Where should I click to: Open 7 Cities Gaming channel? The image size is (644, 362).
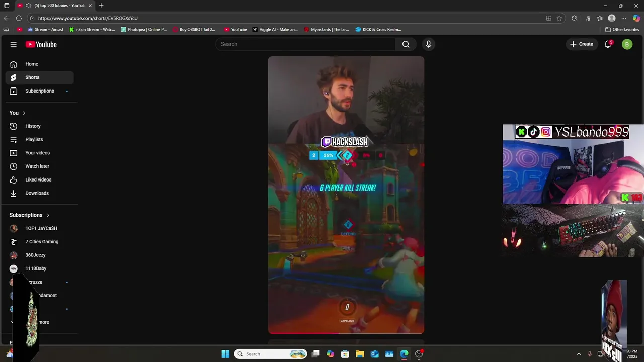point(39,242)
